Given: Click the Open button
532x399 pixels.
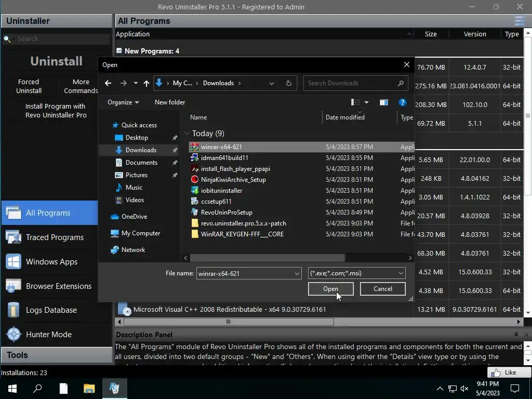Looking at the screenshot, I should (x=330, y=289).
